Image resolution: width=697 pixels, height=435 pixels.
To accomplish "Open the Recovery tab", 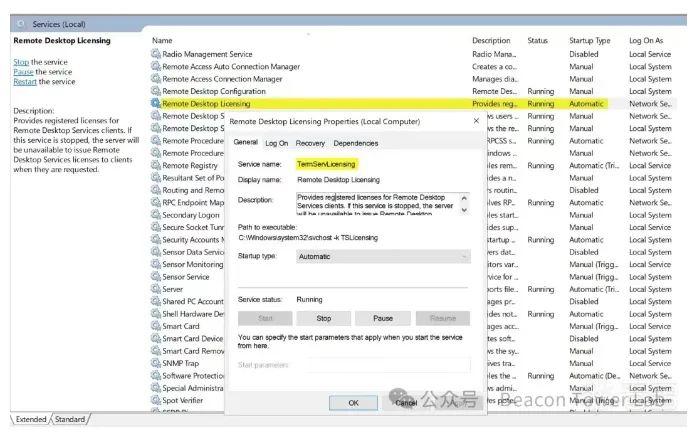I will click(310, 143).
